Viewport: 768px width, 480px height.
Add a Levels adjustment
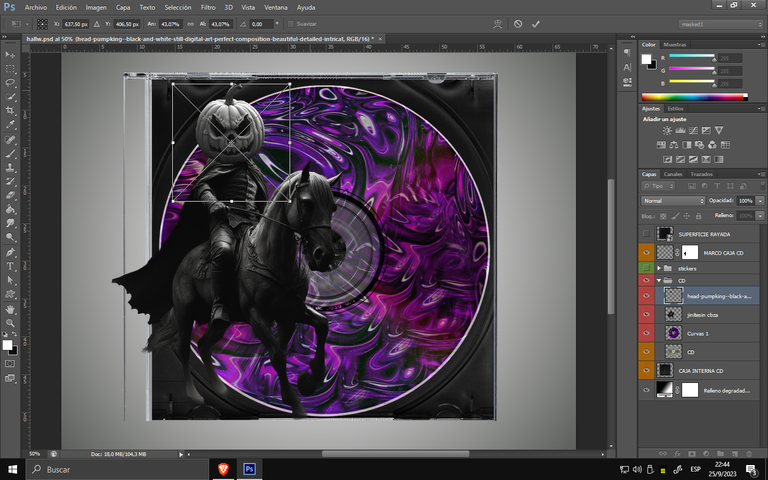[x=680, y=130]
